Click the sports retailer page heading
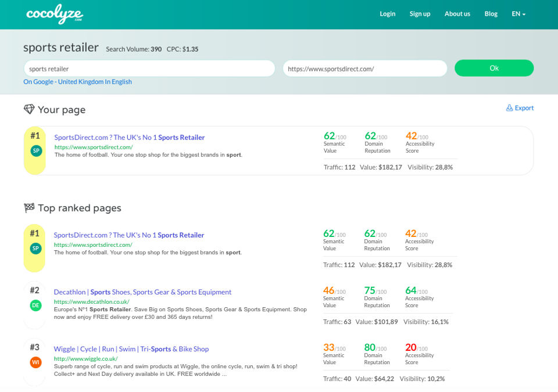The width and height of the screenshot is (558, 392). [61, 47]
